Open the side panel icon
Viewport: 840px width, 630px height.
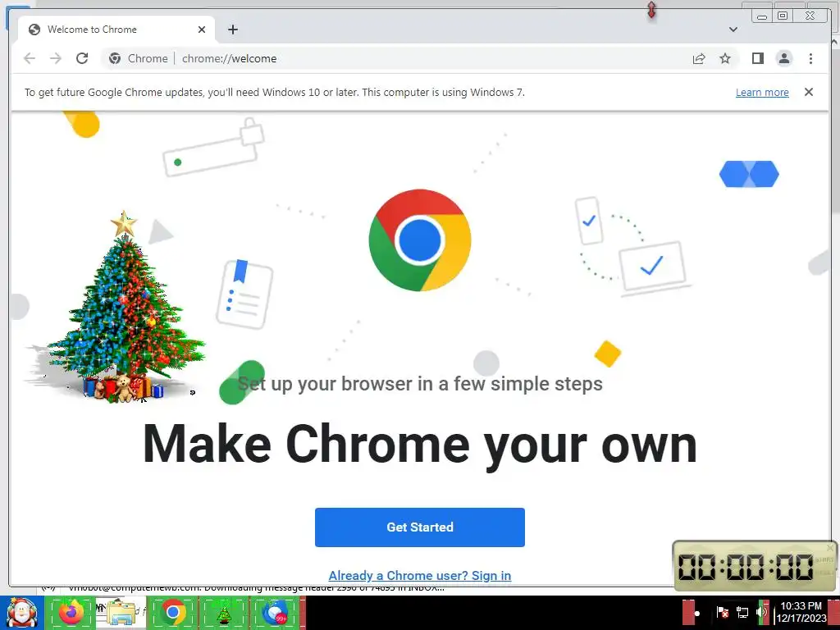tap(757, 58)
